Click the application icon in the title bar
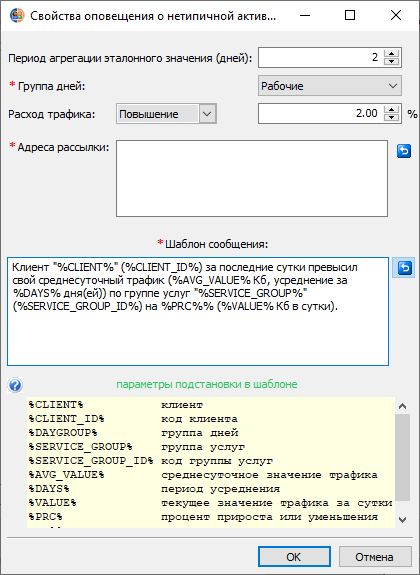The height and width of the screenshot is (575, 420). coord(17,16)
